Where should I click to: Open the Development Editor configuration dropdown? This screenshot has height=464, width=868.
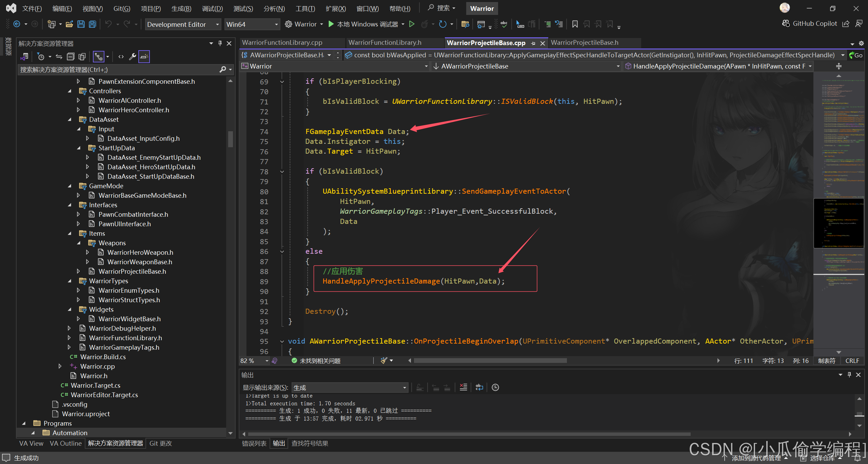pos(183,24)
